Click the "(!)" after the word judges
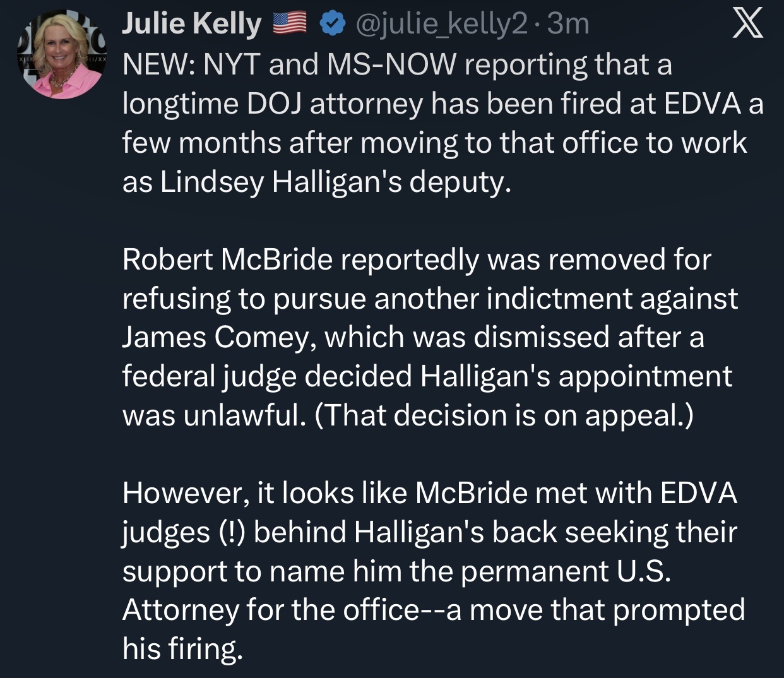 pos(232,532)
